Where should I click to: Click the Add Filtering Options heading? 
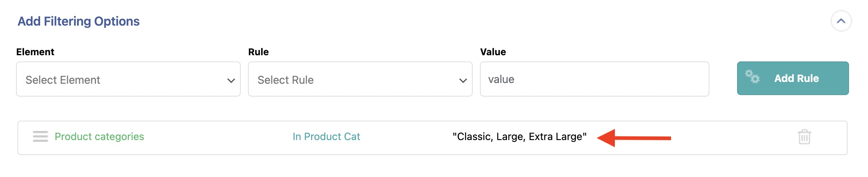coord(78,21)
